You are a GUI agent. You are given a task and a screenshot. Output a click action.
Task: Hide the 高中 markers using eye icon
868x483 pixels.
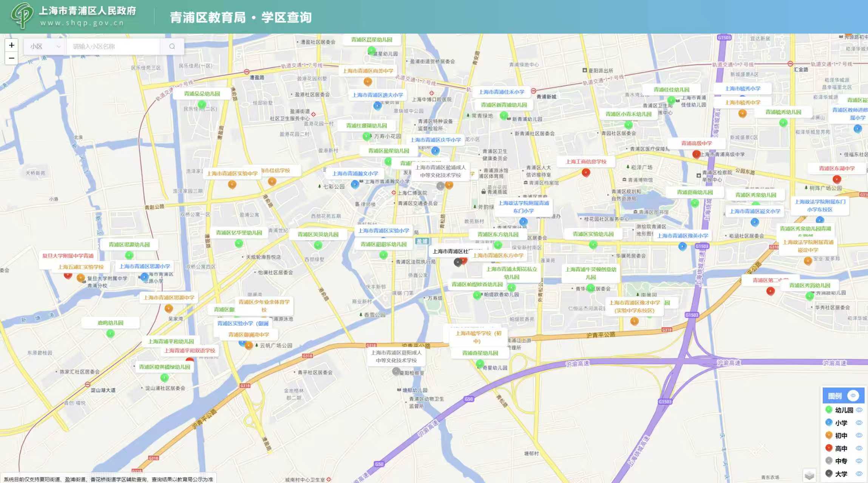859,448
